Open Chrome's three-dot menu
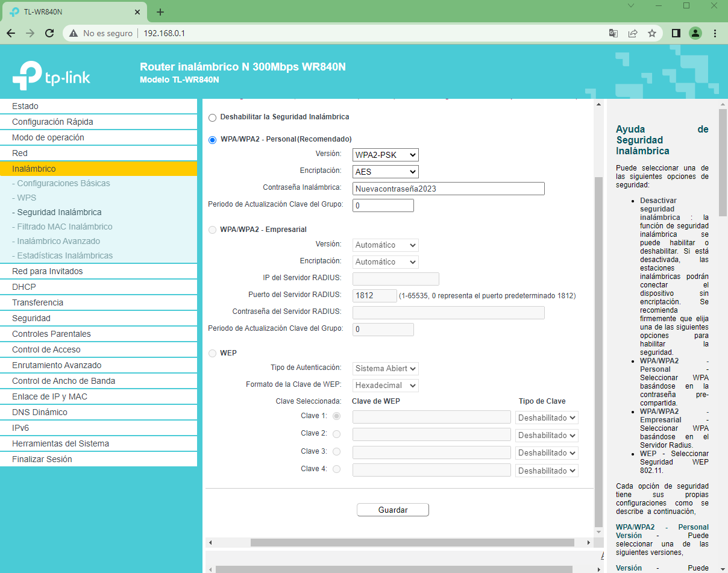Viewport: 728px width, 573px height. tap(715, 33)
